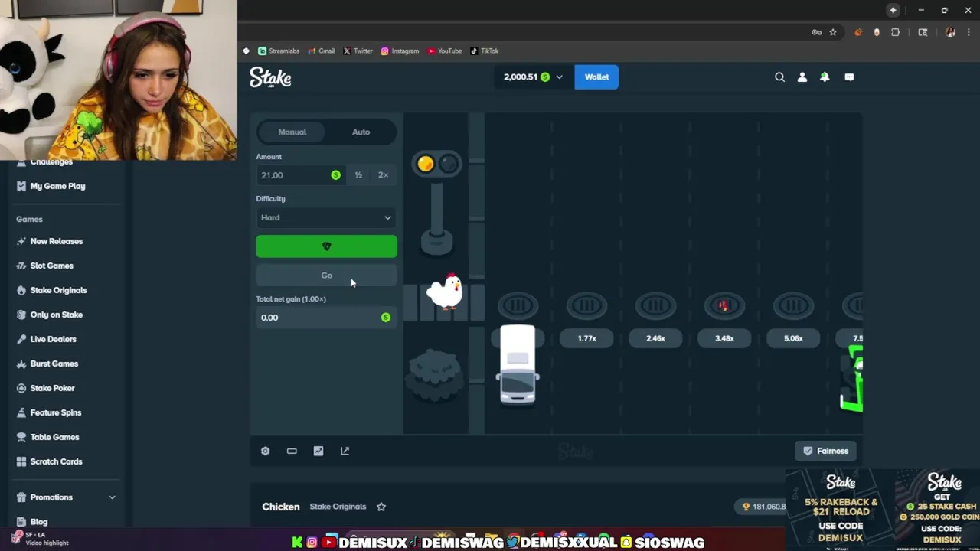The height and width of the screenshot is (551, 980).
Task: Open Only on Stake in sidebar
Action: [x=50, y=315]
